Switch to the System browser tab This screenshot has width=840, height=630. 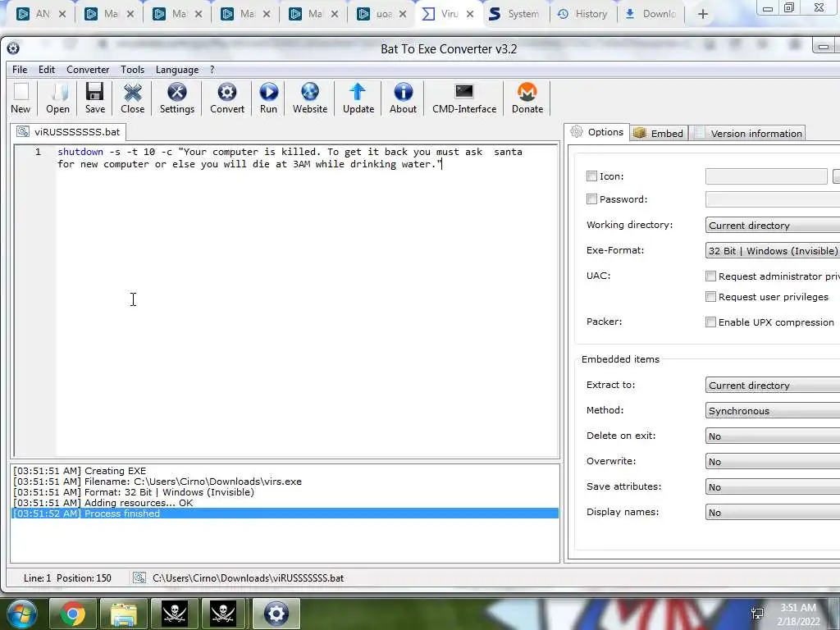click(515, 14)
